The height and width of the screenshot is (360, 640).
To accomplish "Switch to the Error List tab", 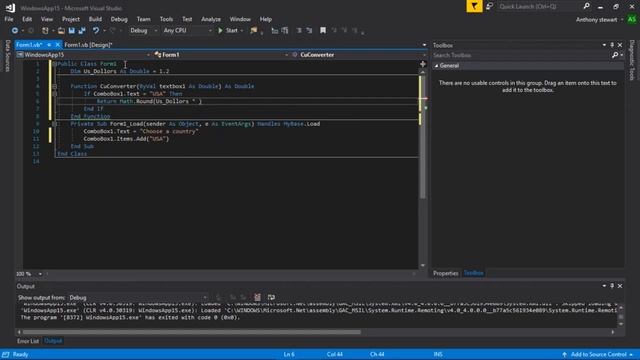I will 28,341.
